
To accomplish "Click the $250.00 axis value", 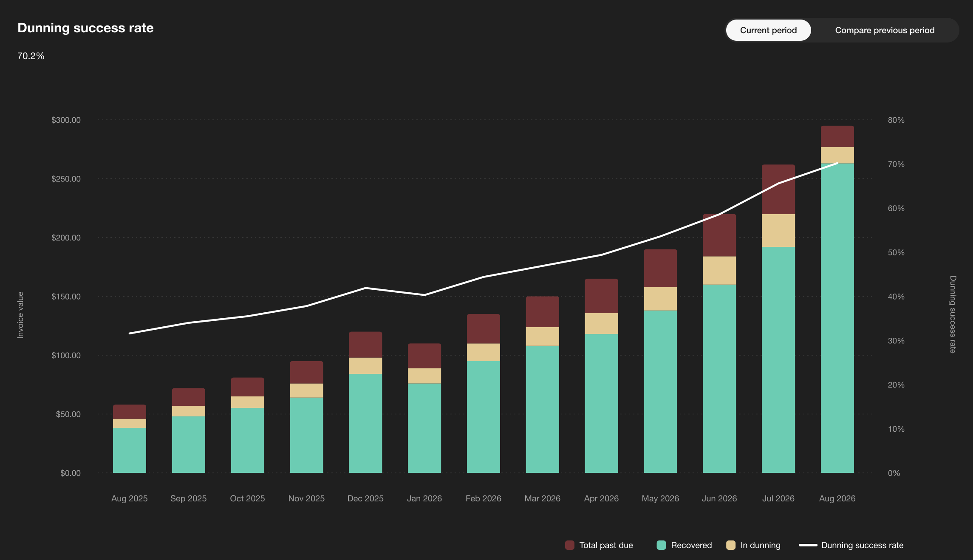I will [x=66, y=179].
